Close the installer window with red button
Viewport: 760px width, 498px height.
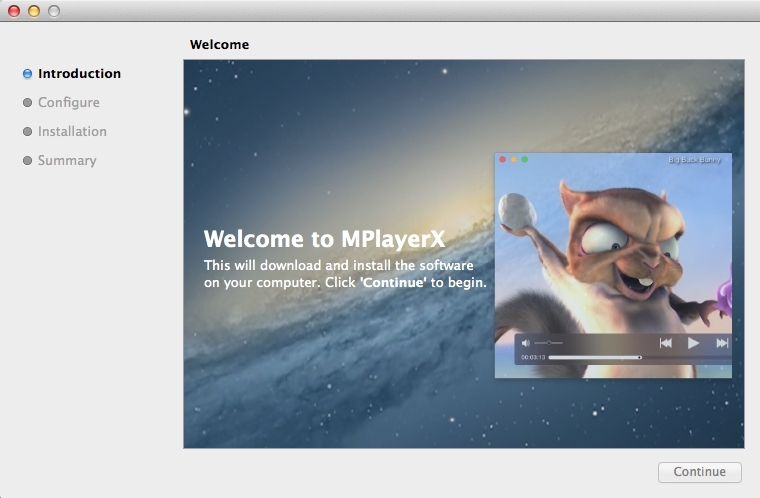14,11
